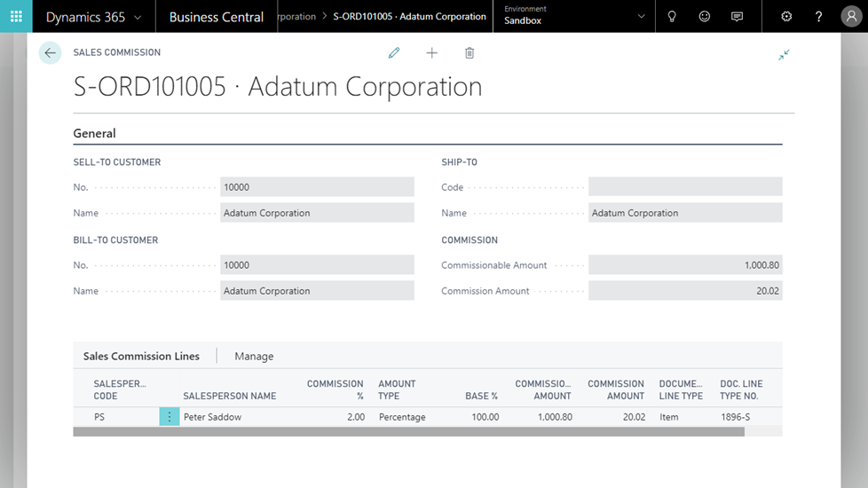Click the S-ORD101005 breadcrumb item

point(410,17)
